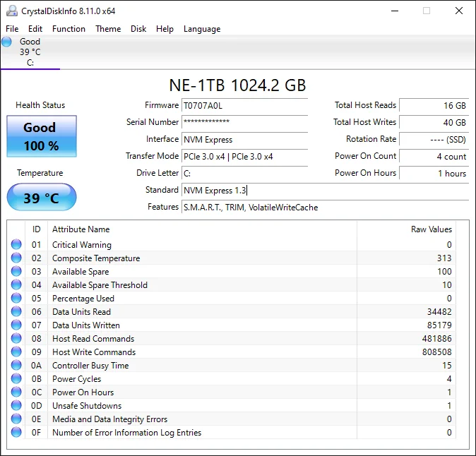The height and width of the screenshot is (456, 476).
Task: Click the Drive Letter field
Action: point(244,173)
